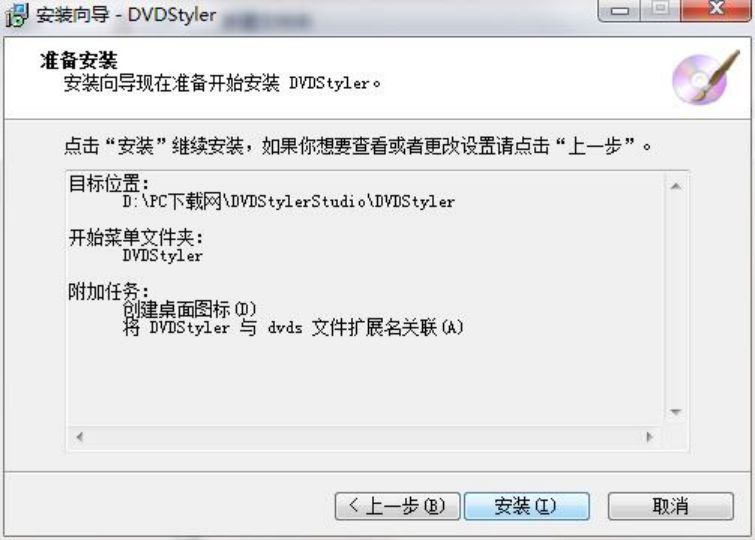This screenshot has height=540, width=755.
Task: Close the DVDStyler setup wizard window
Action: [x=716, y=10]
